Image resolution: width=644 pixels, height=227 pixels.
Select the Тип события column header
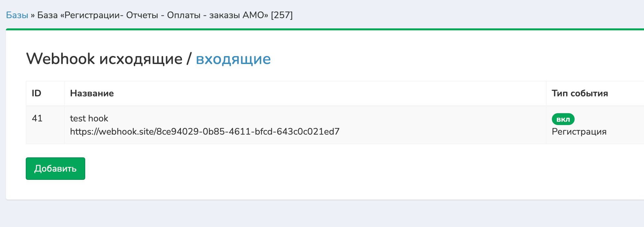pyautogui.click(x=580, y=93)
